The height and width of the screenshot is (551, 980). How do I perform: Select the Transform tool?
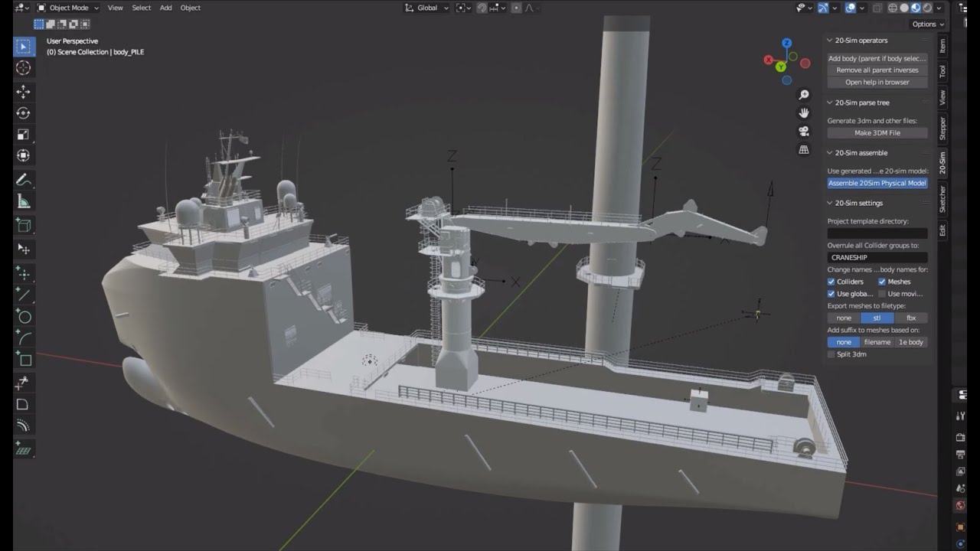point(24,155)
